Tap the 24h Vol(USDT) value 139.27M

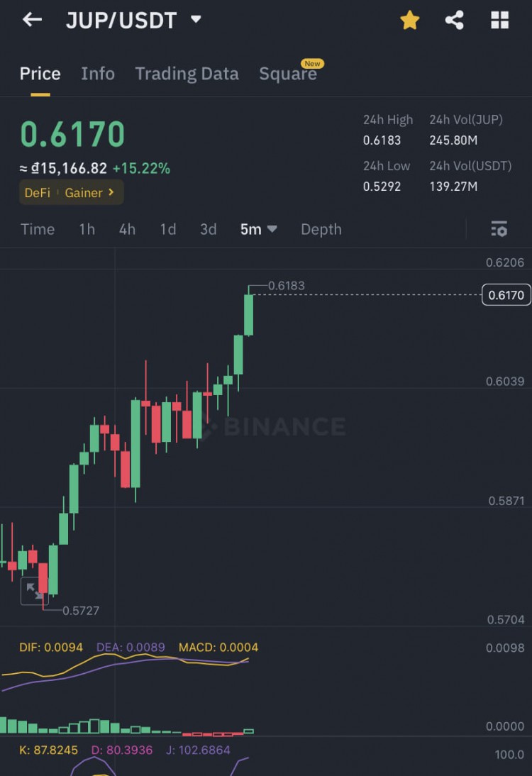pyautogui.click(x=453, y=187)
